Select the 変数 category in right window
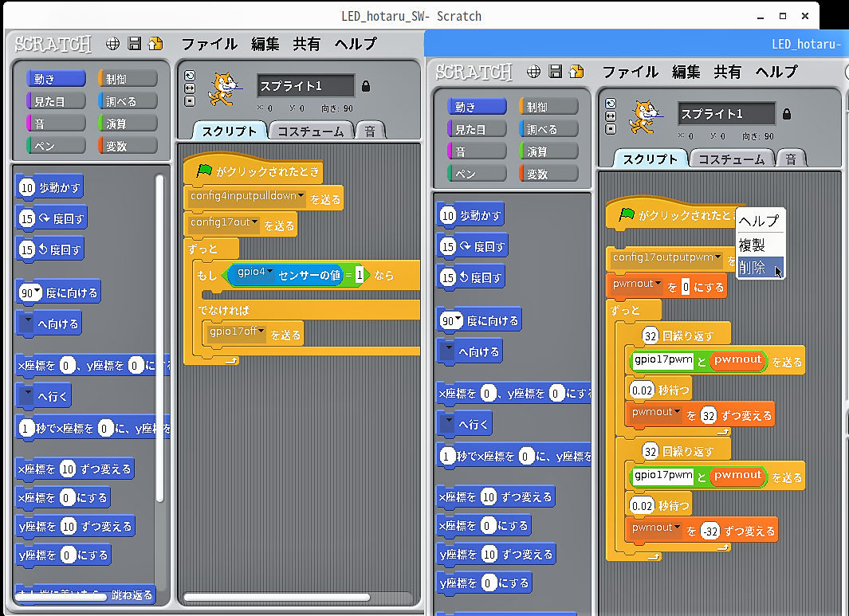The image size is (849, 616). (x=548, y=174)
